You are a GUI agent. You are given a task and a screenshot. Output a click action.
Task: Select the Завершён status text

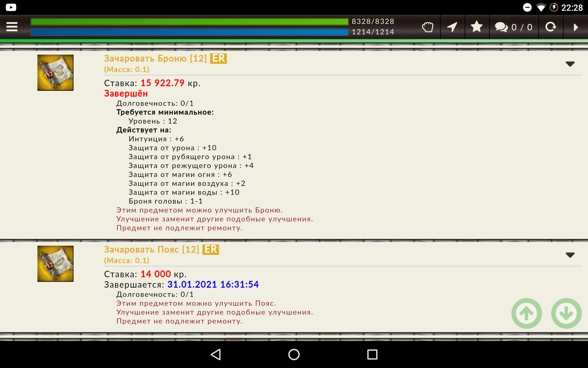point(126,94)
